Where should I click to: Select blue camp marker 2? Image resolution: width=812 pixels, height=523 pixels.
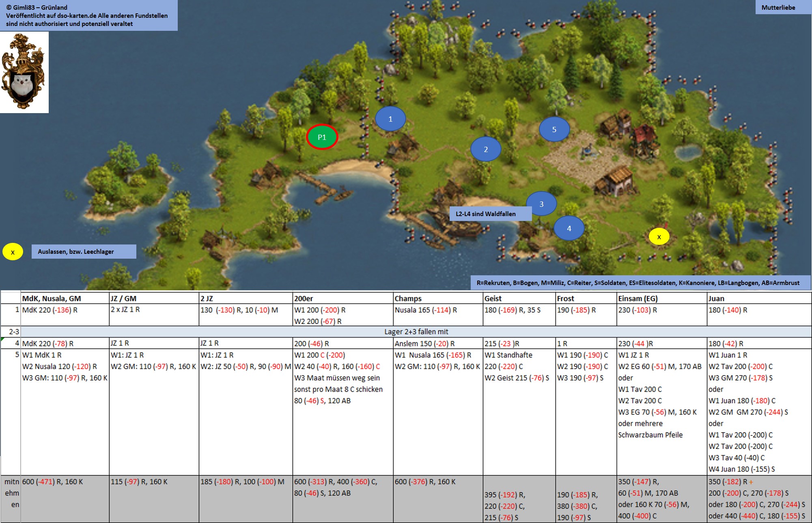[486, 149]
